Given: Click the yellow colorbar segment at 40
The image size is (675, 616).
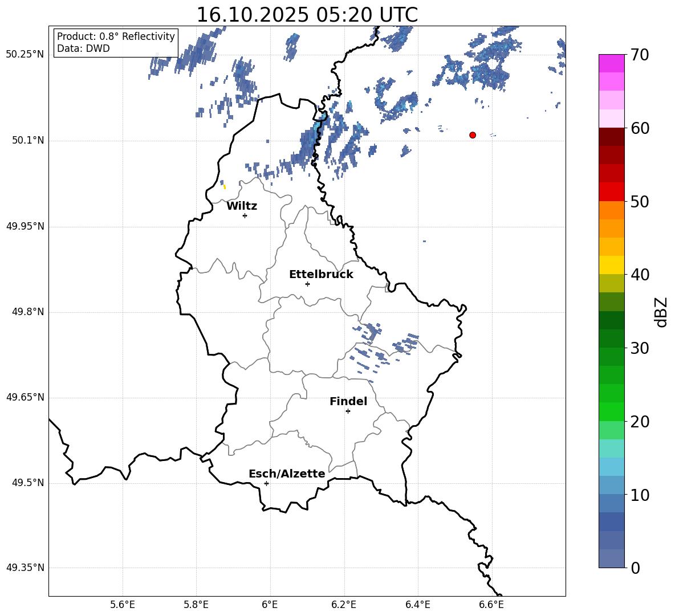Looking at the screenshot, I should 611,265.
